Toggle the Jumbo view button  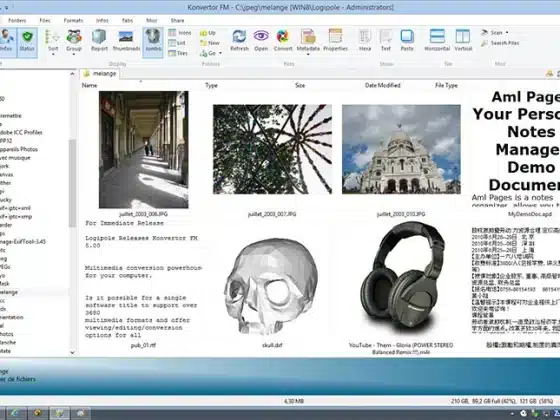153,42
